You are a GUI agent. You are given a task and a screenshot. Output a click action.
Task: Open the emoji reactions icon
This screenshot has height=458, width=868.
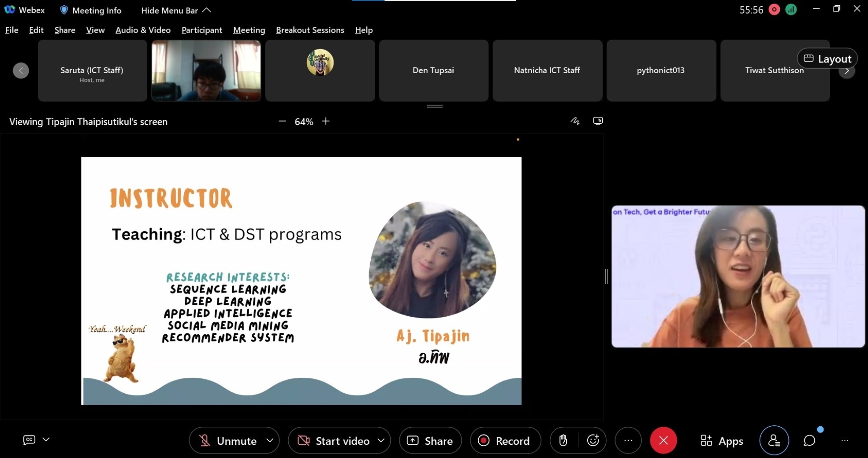coord(593,440)
